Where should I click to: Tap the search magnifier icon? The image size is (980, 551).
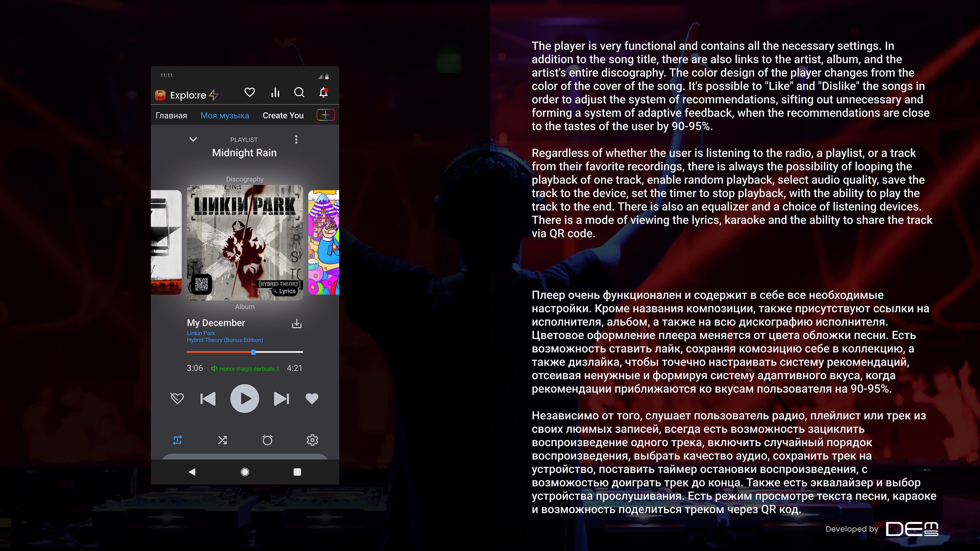[299, 92]
